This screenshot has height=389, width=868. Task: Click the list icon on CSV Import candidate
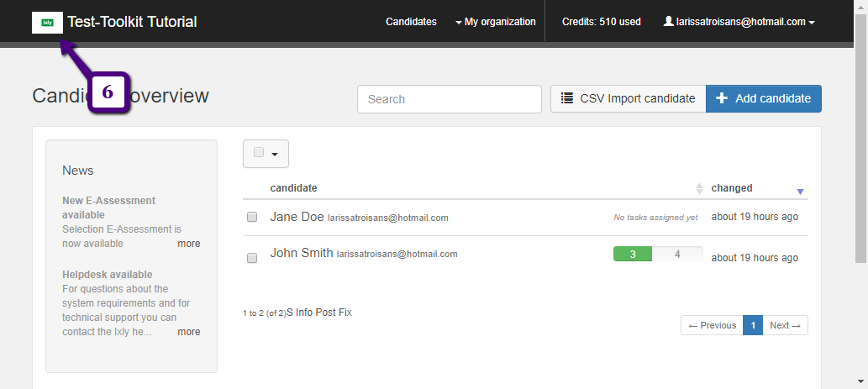[567, 98]
